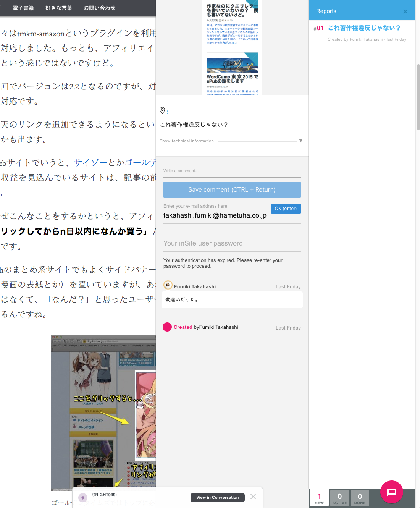Close the Reports panel
Image resolution: width=420 pixels, height=508 pixels.
pyautogui.click(x=405, y=11)
